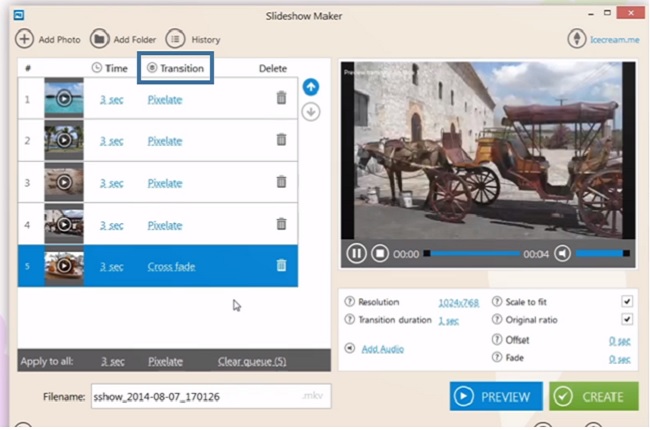Image resolution: width=650 pixels, height=430 pixels.
Task: Change Transition duration value
Action: coord(449,321)
